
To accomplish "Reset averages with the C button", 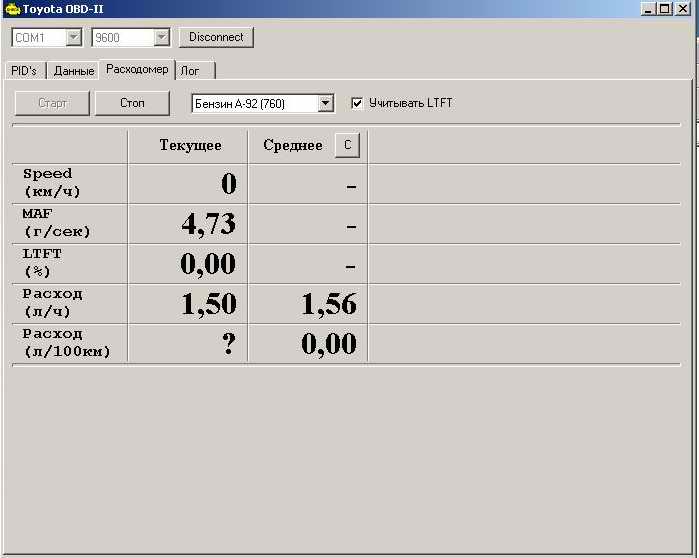I will [347, 145].
